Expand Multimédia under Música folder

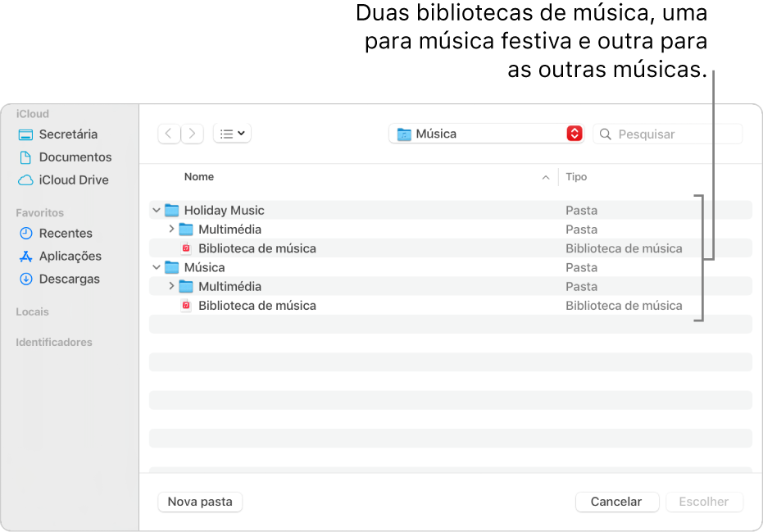pos(171,286)
